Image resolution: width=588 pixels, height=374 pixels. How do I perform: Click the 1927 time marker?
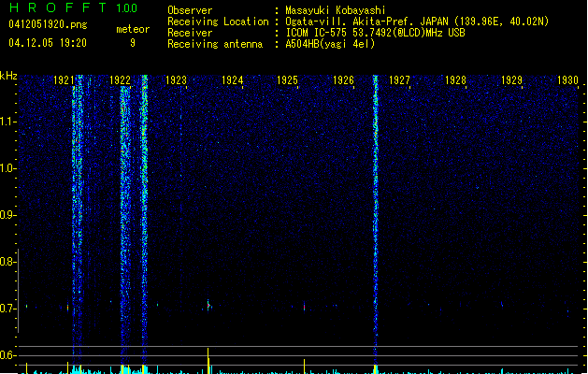[x=399, y=80]
